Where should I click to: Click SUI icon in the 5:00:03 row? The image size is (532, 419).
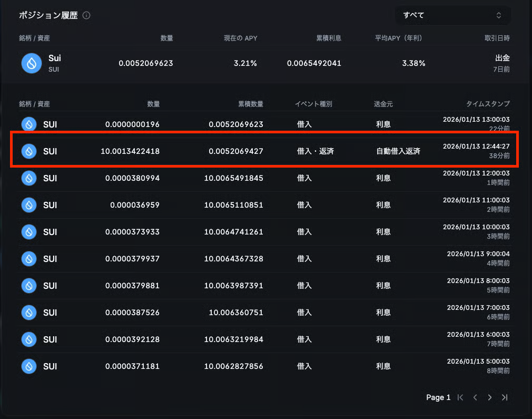(29, 366)
